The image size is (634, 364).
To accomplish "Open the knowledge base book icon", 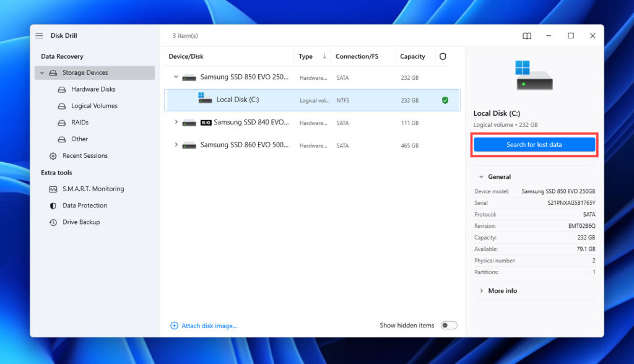I will (x=526, y=36).
